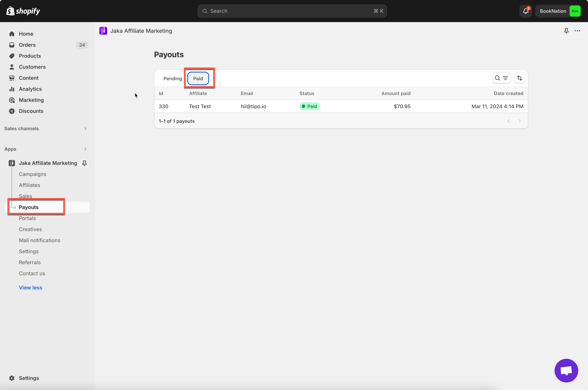Image resolution: width=588 pixels, height=390 pixels.
Task: Click the Shopify logo
Action: (23, 11)
